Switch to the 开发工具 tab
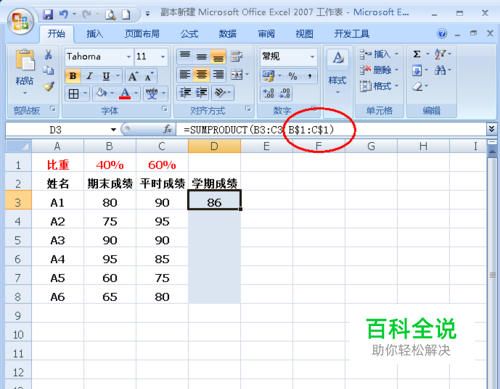500x389 pixels. 352,34
